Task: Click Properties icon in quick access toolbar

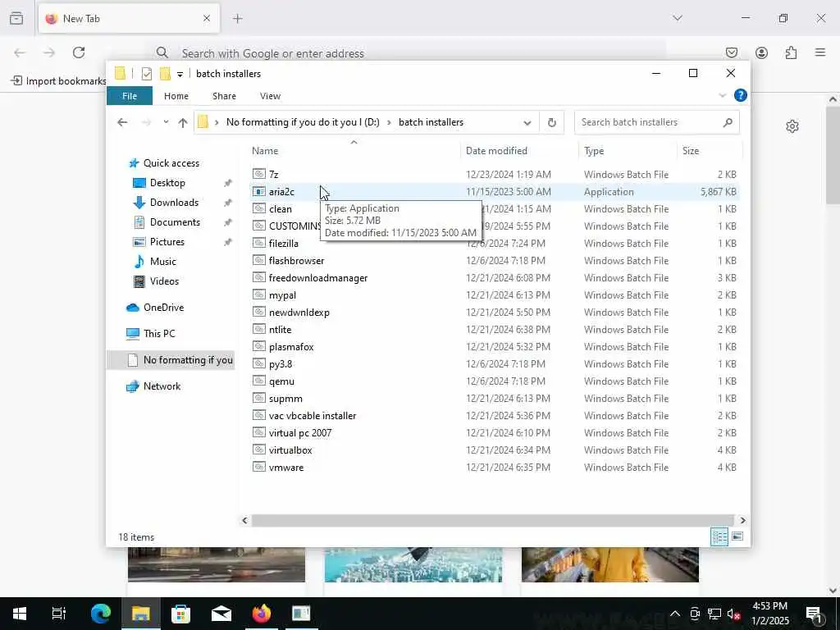Action: pos(146,73)
